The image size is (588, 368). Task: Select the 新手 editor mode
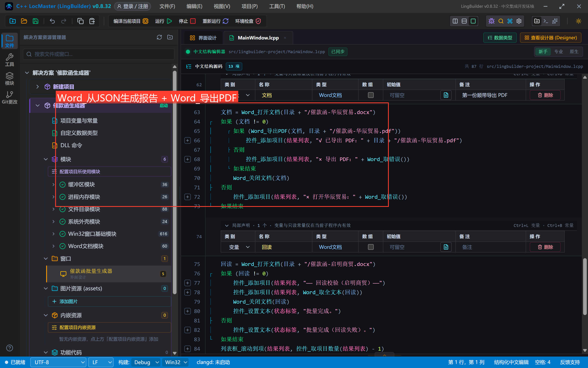pyautogui.click(x=543, y=52)
